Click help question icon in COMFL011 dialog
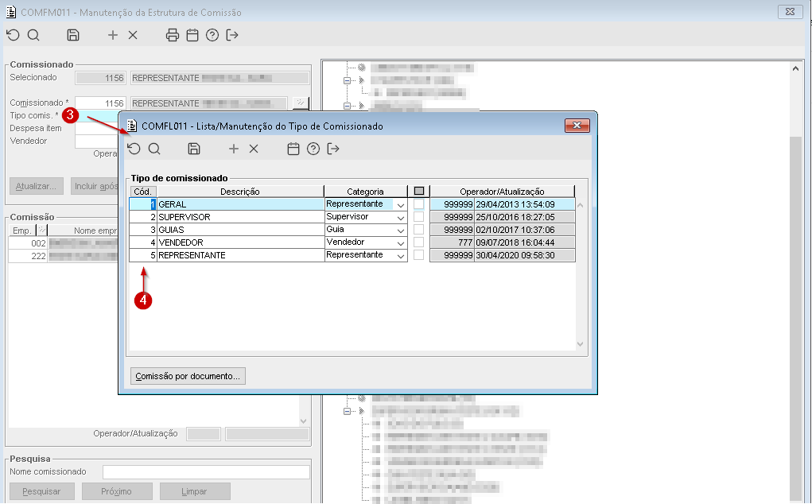This screenshot has width=812, height=504. click(313, 149)
